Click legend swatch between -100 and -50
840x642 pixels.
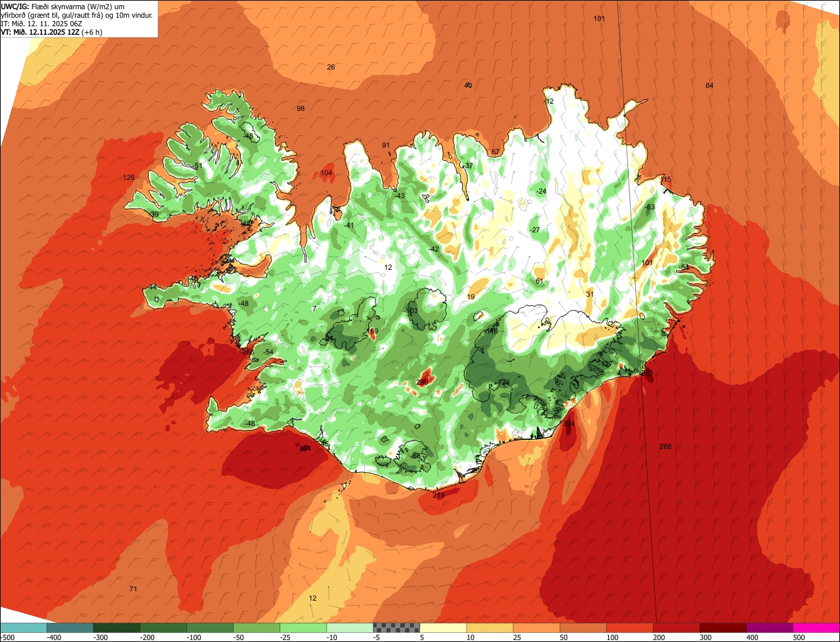(210, 628)
